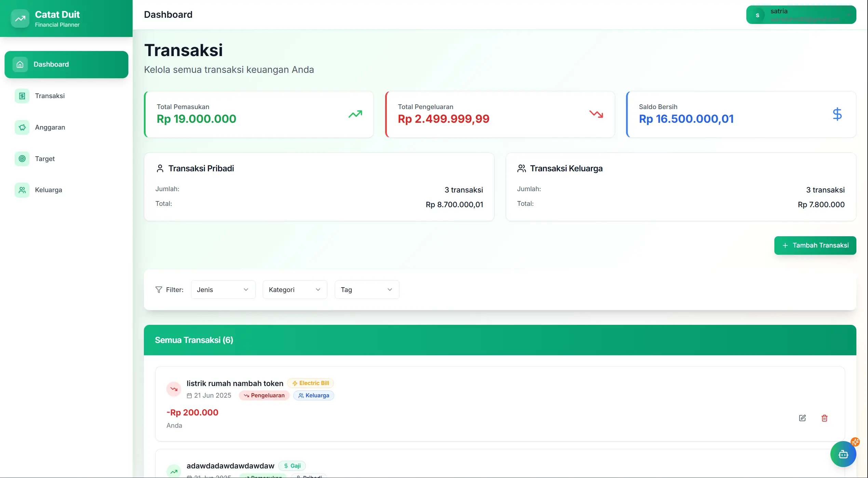The height and width of the screenshot is (478, 868).
Task: Click the satria user avatar circle
Action: [758, 15]
